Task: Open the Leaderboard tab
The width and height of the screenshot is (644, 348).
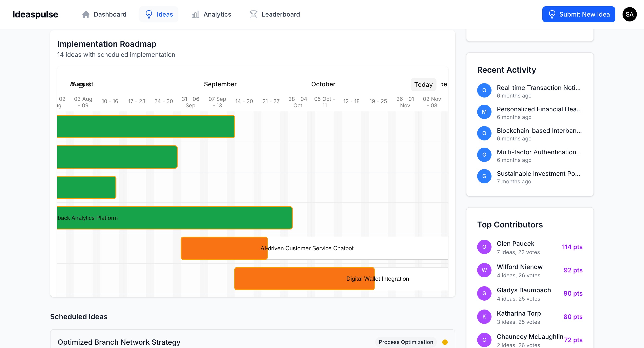Action: [x=275, y=15]
